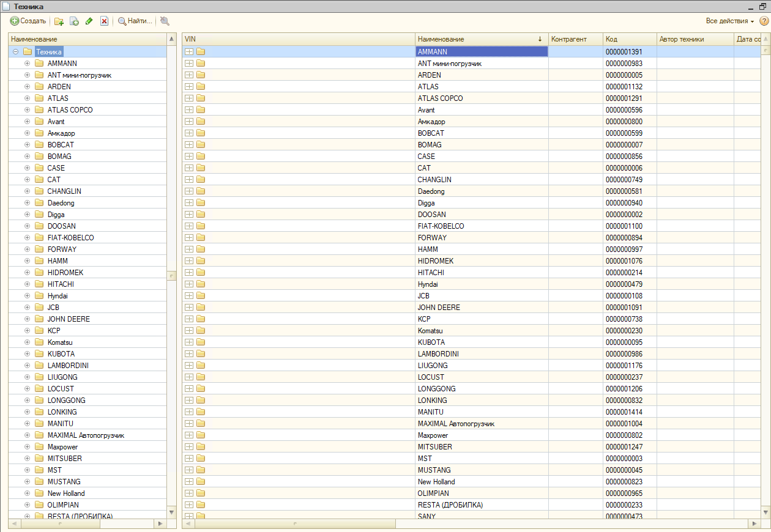This screenshot has height=532, width=771.
Task: Expand the HITACHI row in the list
Action: (x=189, y=273)
